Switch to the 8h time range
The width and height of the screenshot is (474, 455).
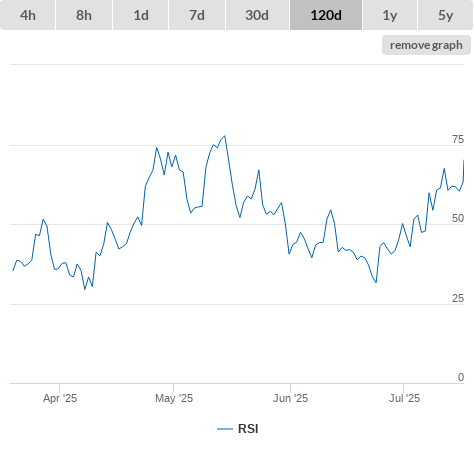84,15
